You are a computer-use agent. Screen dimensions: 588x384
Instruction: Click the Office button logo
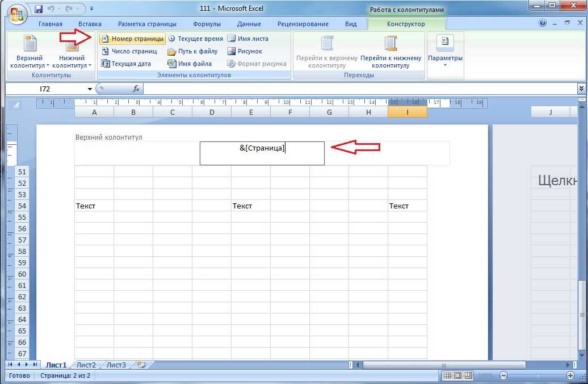pyautogui.click(x=16, y=11)
